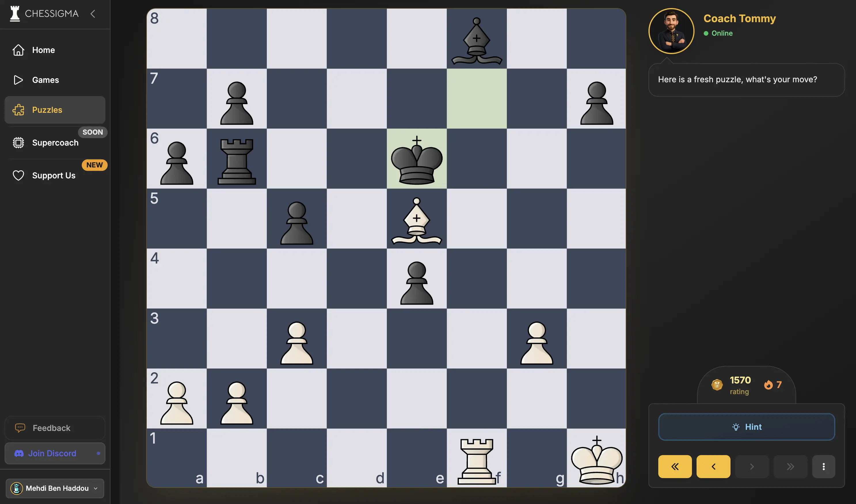Click the Puzzles puzzle-piece icon
856x504 pixels.
pos(19,110)
